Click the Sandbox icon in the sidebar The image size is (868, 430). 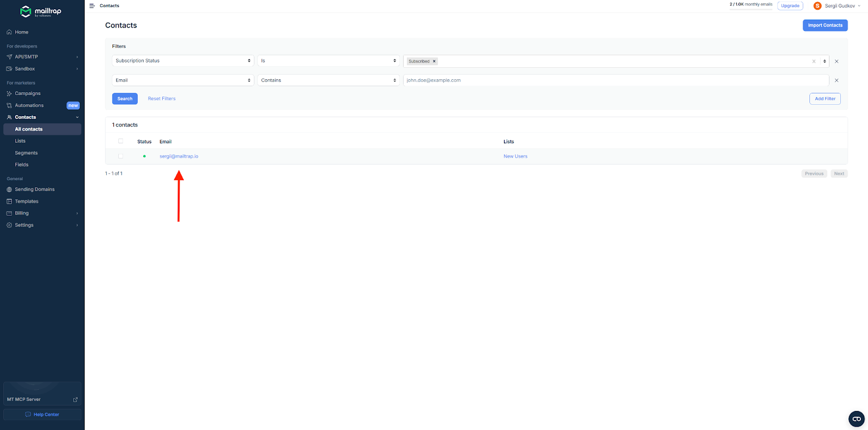[9, 69]
